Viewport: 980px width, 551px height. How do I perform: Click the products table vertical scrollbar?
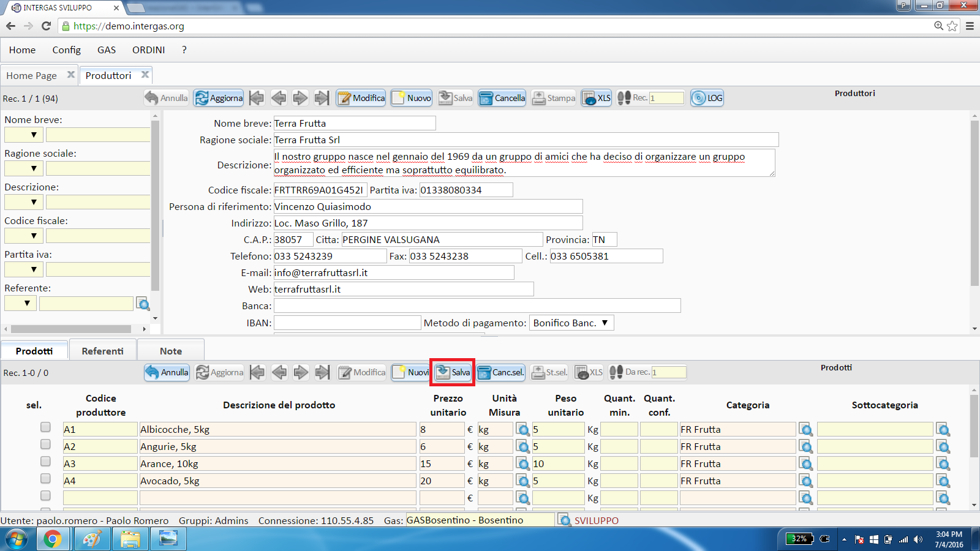coord(974,425)
